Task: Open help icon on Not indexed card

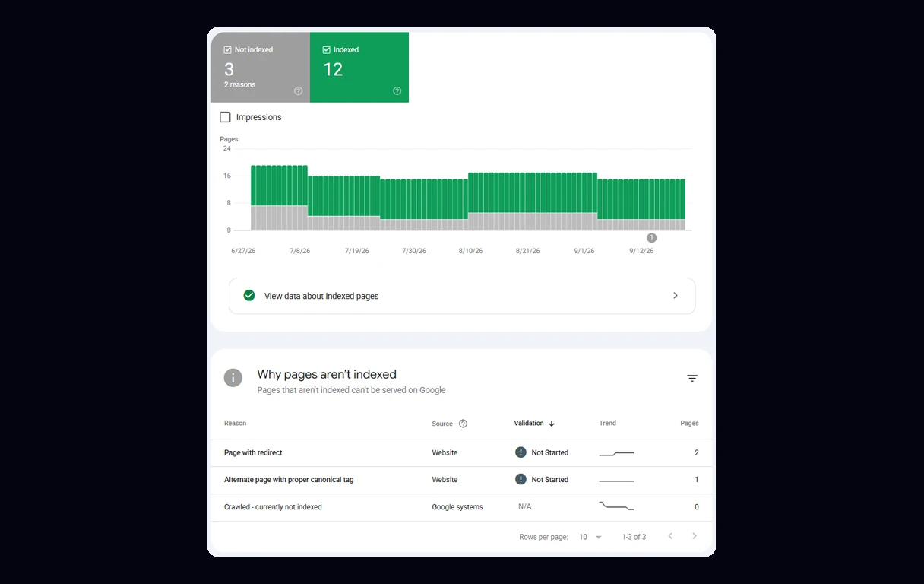Action: click(298, 91)
